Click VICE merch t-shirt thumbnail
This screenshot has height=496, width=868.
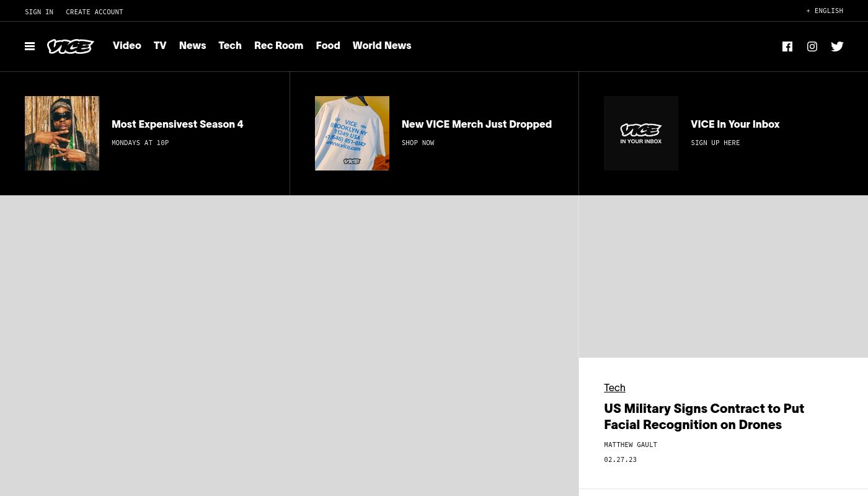pos(352,133)
